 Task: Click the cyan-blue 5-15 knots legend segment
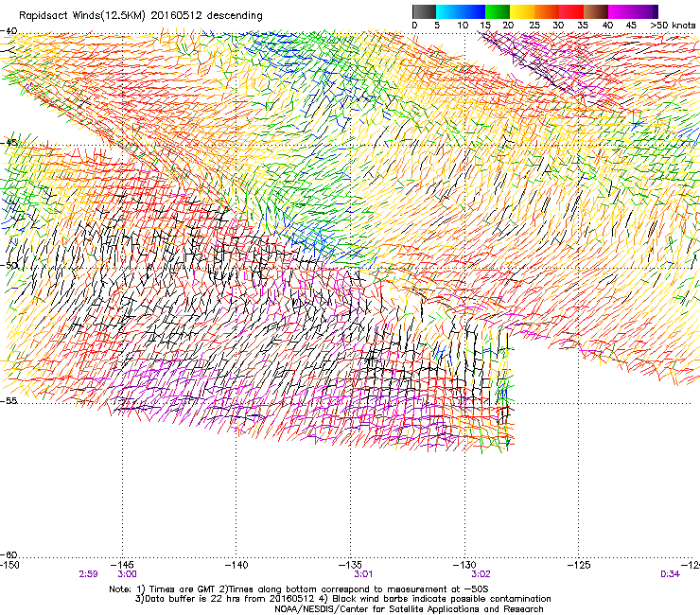pos(461,11)
